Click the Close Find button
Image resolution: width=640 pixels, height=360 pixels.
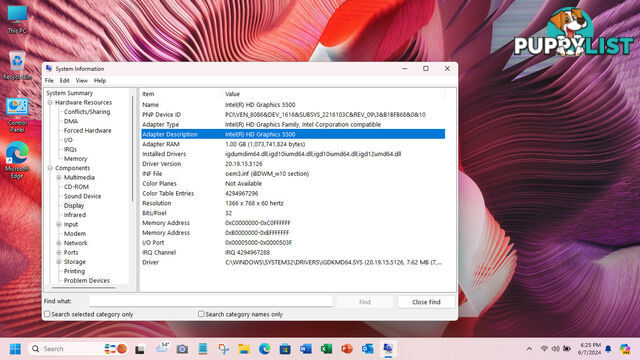point(426,302)
